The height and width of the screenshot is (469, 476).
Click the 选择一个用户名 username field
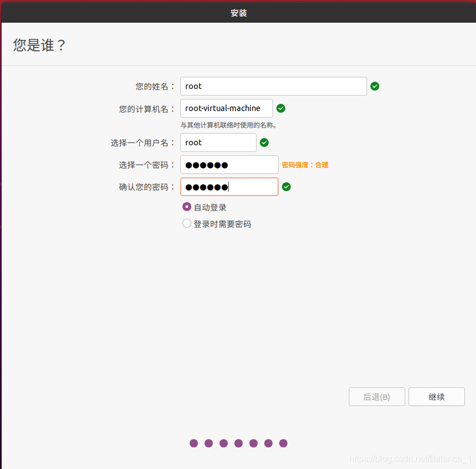[218, 143]
